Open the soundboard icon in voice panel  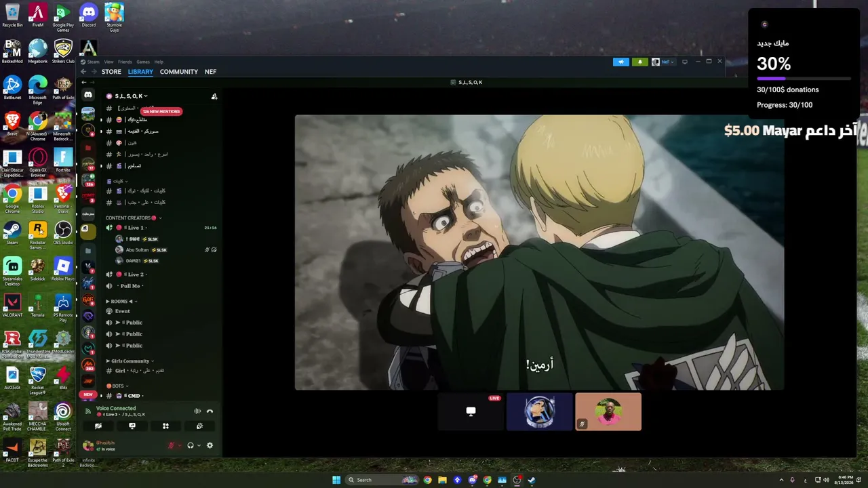(x=199, y=426)
